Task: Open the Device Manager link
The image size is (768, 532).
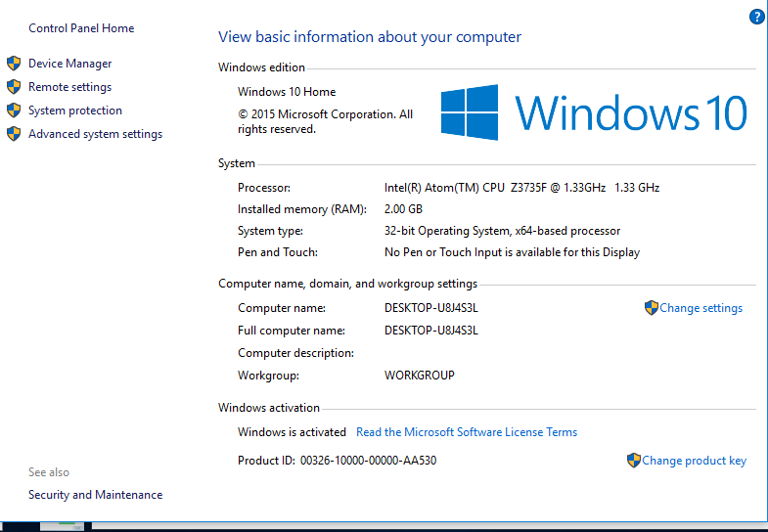Action: 69,64
